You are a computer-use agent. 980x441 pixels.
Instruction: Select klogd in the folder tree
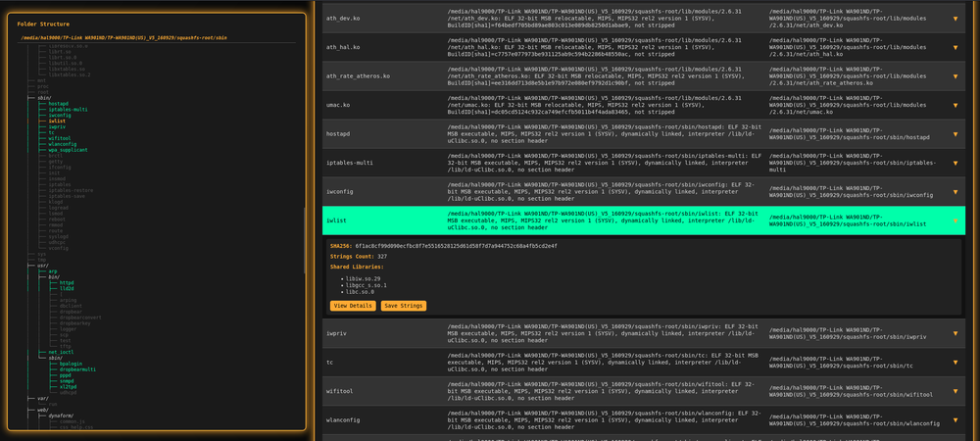pyautogui.click(x=56, y=202)
